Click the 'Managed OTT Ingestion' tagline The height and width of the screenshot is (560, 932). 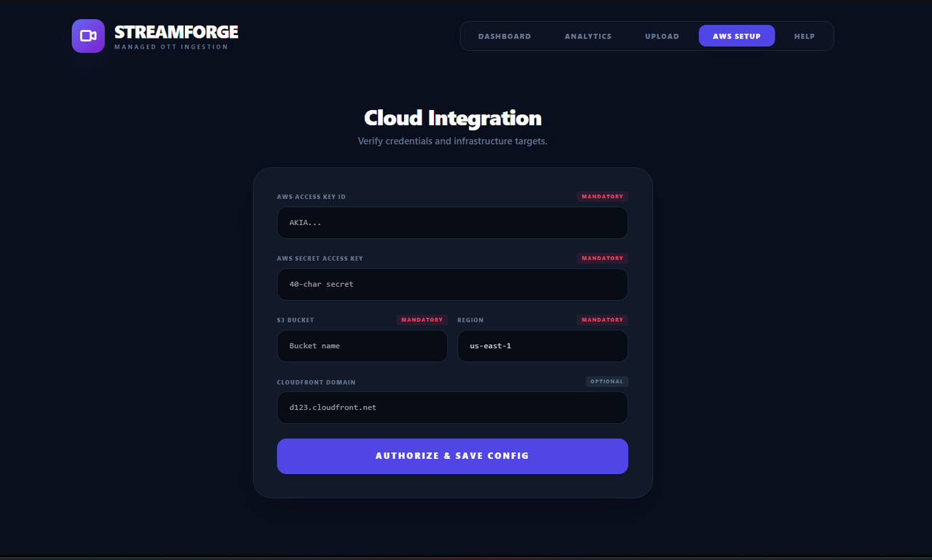(x=171, y=47)
